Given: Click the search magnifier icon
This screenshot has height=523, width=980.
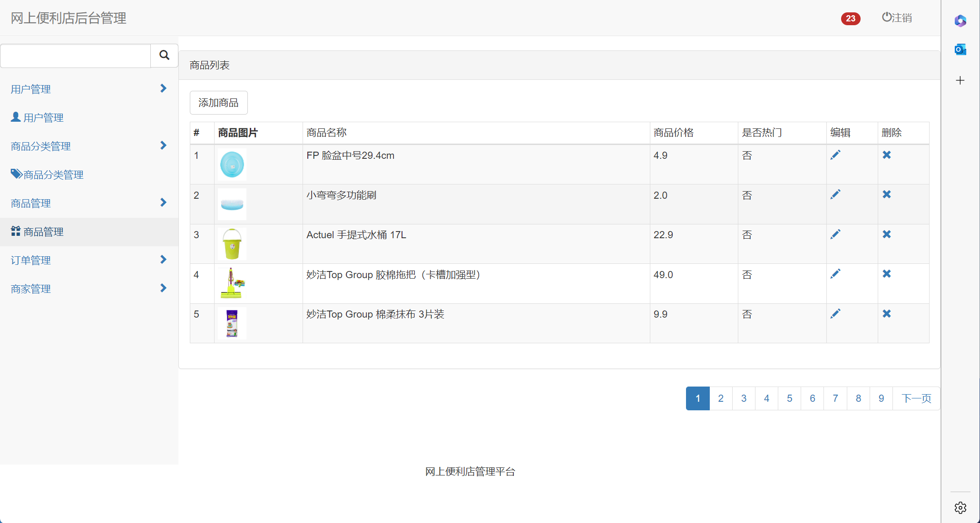Looking at the screenshot, I should tap(164, 56).
